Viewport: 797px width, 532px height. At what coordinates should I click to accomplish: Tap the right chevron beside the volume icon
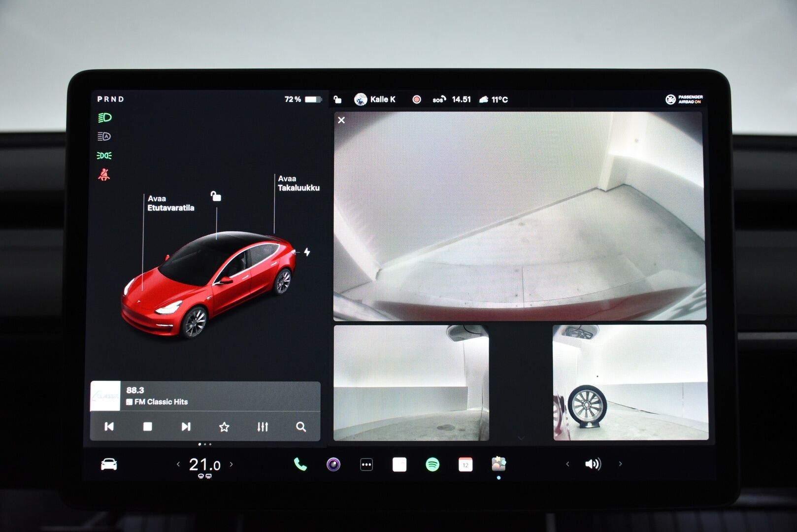coord(620,464)
